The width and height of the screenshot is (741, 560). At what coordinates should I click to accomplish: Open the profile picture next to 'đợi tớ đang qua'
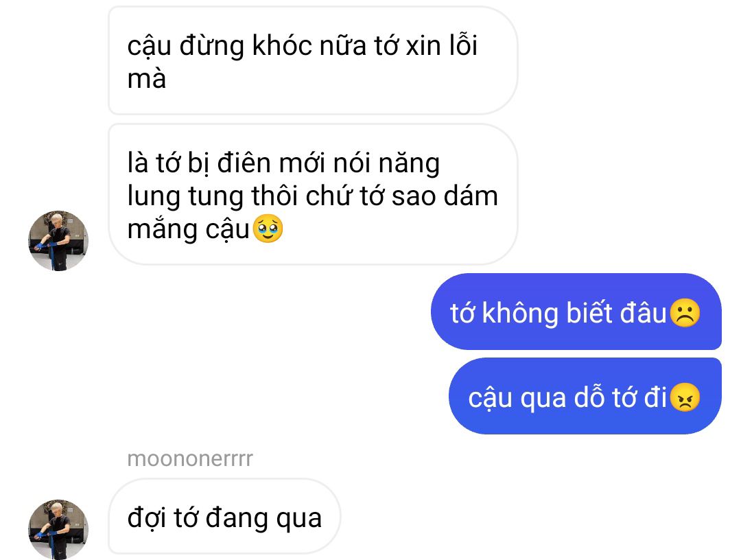(x=58, y=530)
